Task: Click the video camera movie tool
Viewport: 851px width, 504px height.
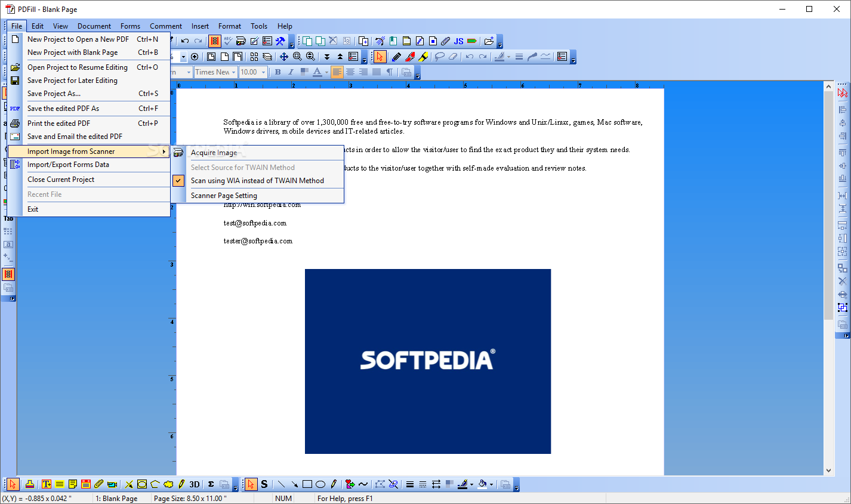Action: 112,484
